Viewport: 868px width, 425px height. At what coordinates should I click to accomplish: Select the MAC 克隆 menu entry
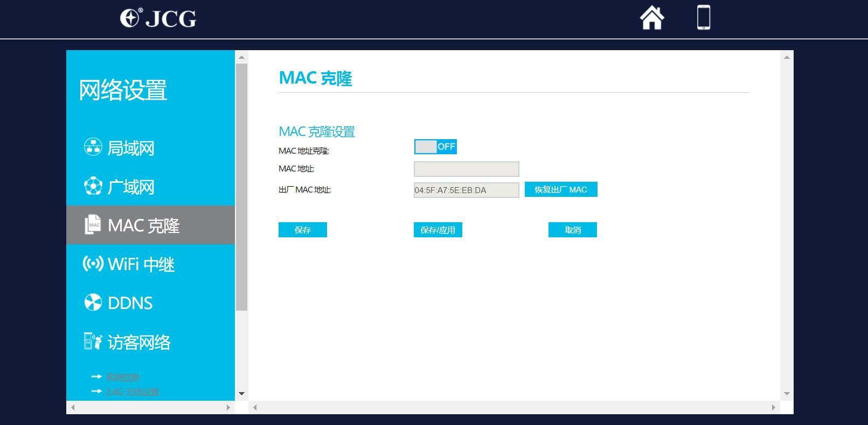(x=151, y=225)
